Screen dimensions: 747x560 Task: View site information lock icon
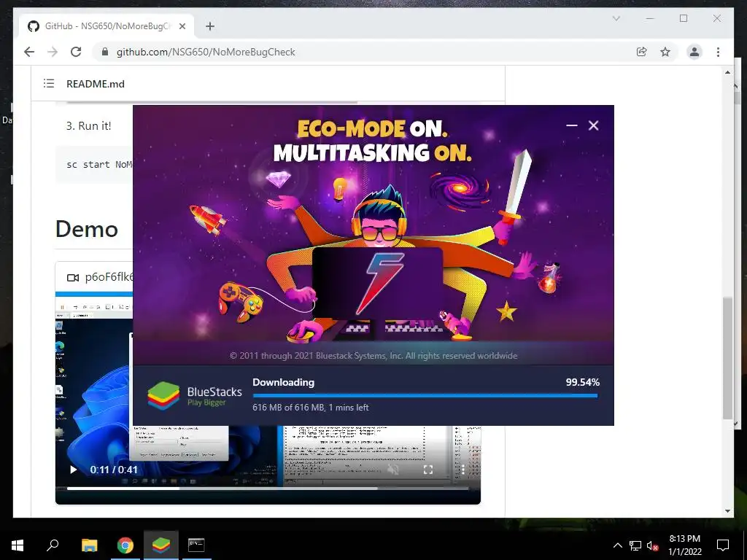coord(105,52)
